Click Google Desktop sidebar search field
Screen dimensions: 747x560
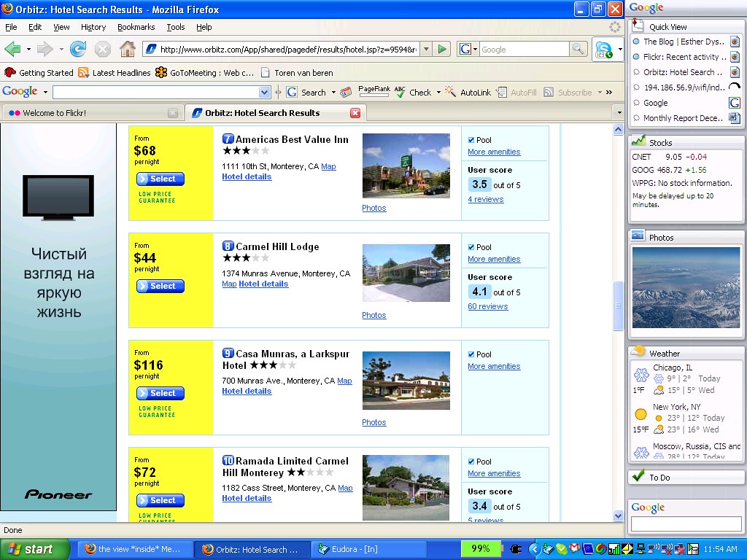(x=686, y=524)
